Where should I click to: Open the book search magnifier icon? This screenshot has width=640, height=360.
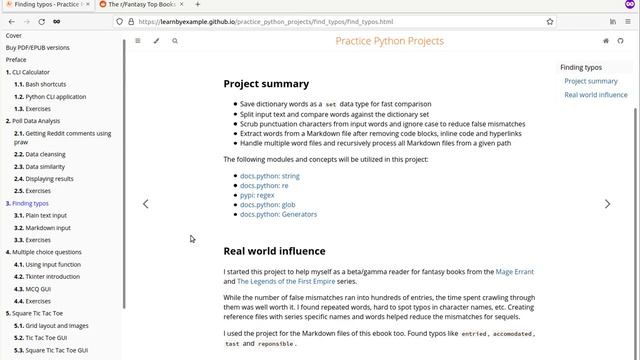(x=175, y=41)
